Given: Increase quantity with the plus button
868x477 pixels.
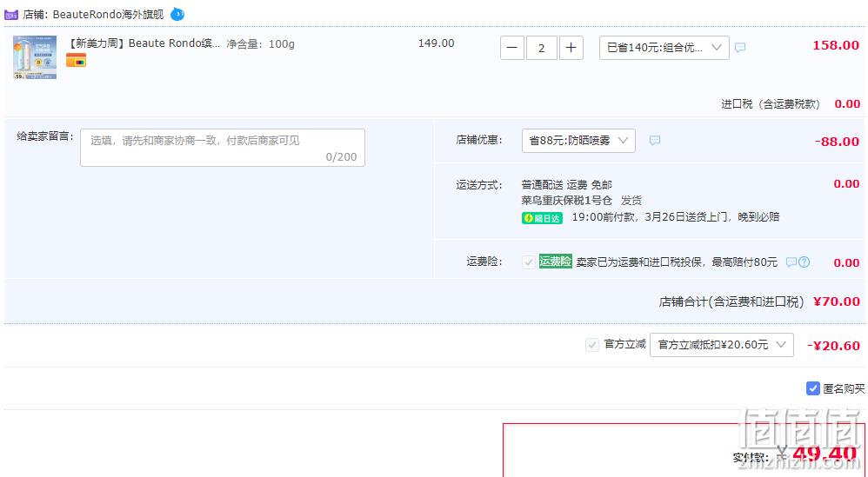Looking at the screenshot, I should pos(571,48).
